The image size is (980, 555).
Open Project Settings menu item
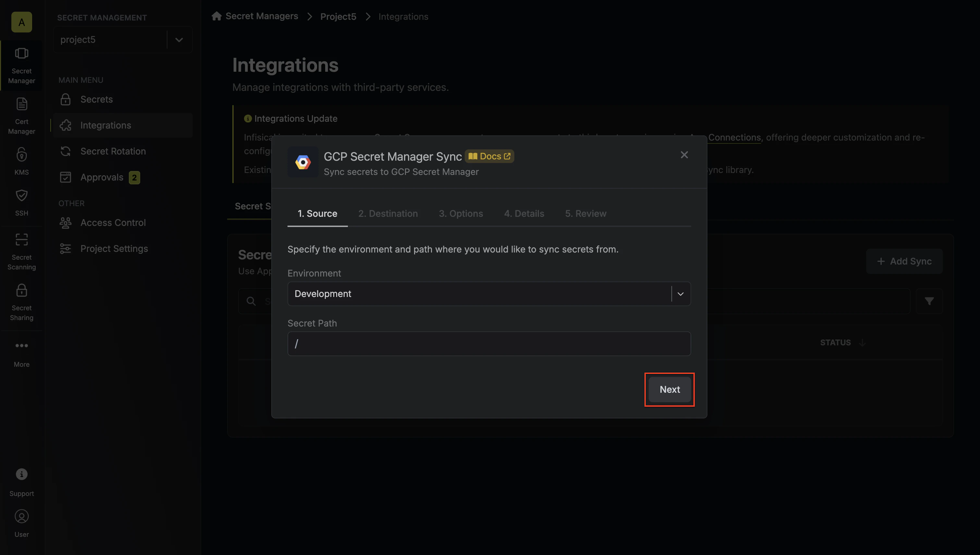(x=123, y=249)
